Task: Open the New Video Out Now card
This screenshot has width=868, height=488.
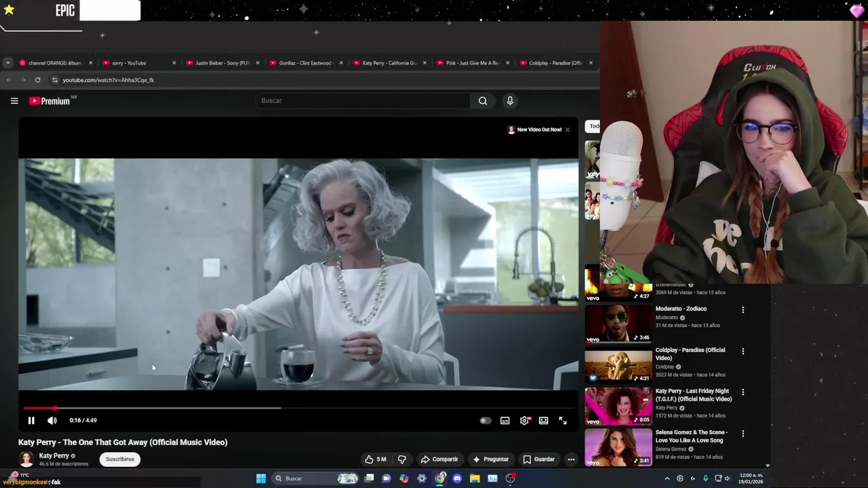Action: (534, 129)
